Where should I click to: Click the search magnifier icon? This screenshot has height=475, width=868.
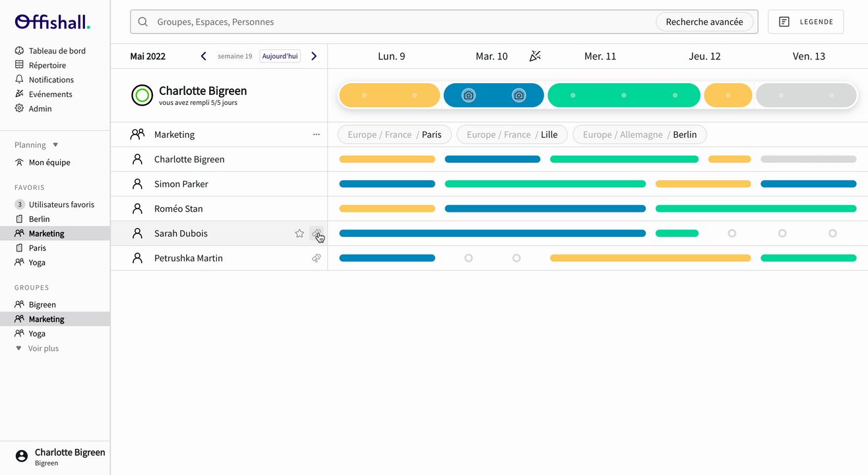[143, 22]
